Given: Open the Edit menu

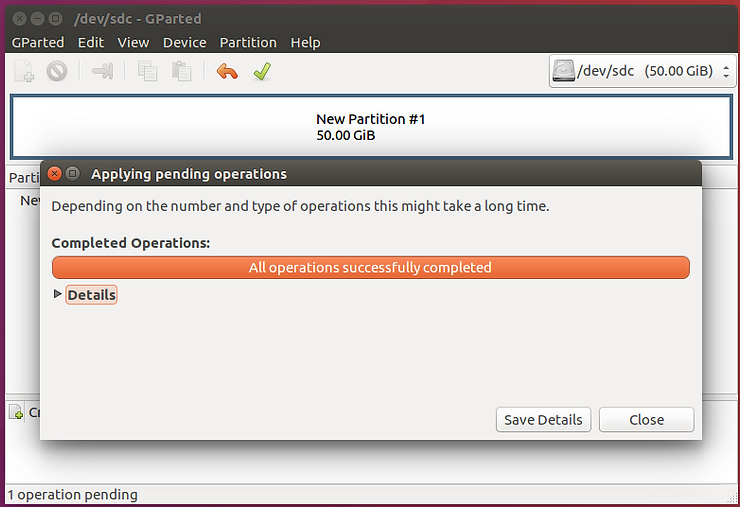Looking at the screenshot, I should click(x=91, y=42).
